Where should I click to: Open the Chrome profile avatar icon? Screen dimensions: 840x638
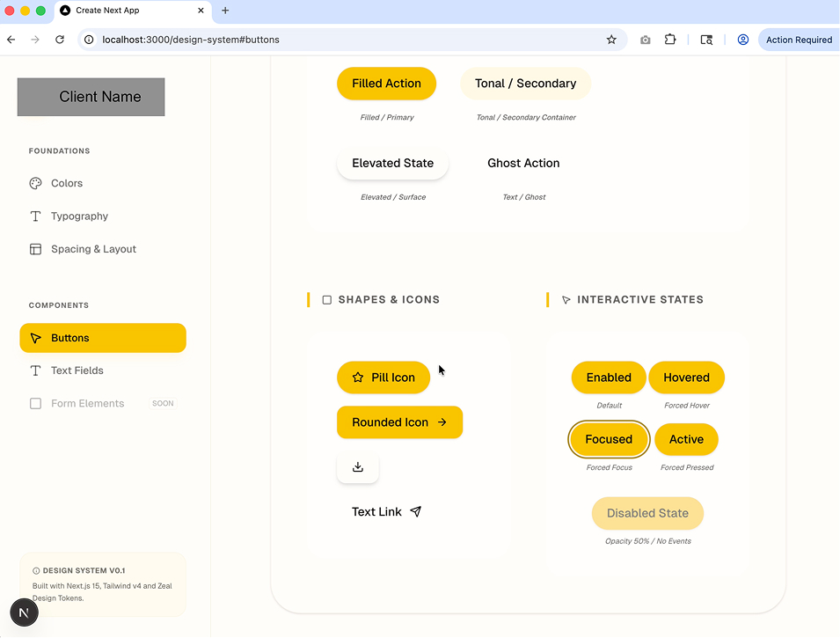(743, 40)
